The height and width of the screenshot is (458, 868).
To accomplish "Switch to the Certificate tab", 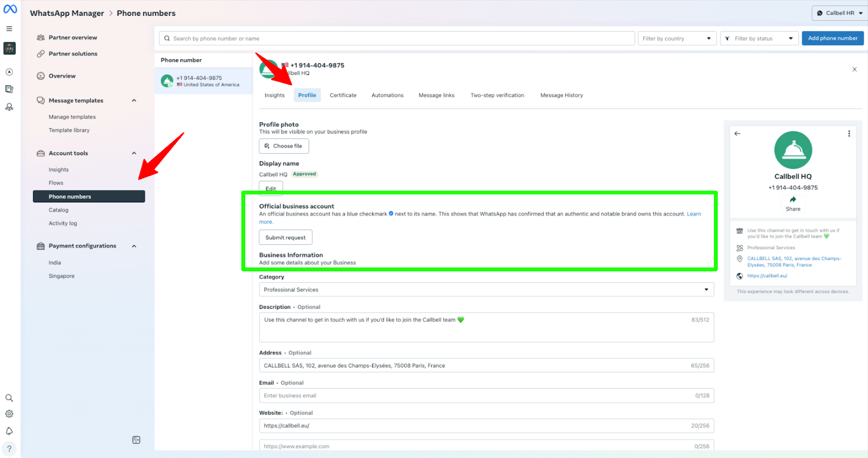I will pyautogui.click(x=343, y=96).
